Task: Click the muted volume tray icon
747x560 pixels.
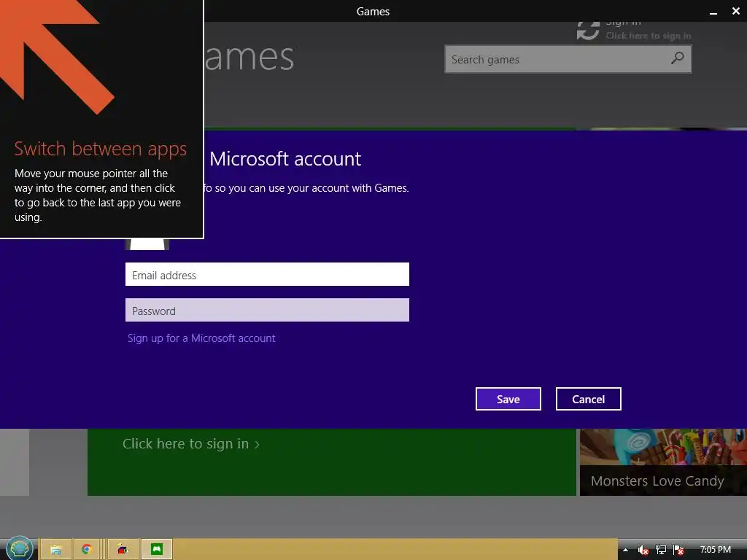Action: (x=643, y=550)
